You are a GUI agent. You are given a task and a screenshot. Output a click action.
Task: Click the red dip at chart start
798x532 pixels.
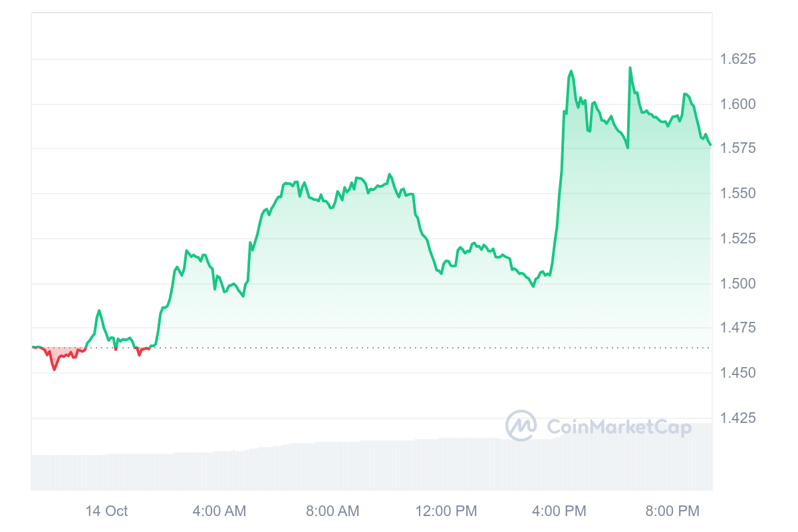[55, 368]
